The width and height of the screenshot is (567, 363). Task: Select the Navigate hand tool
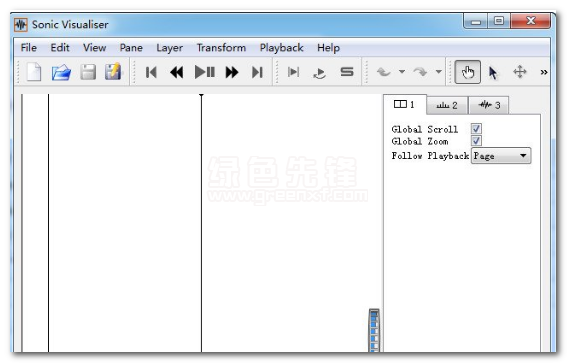click(x=468, y=72)
